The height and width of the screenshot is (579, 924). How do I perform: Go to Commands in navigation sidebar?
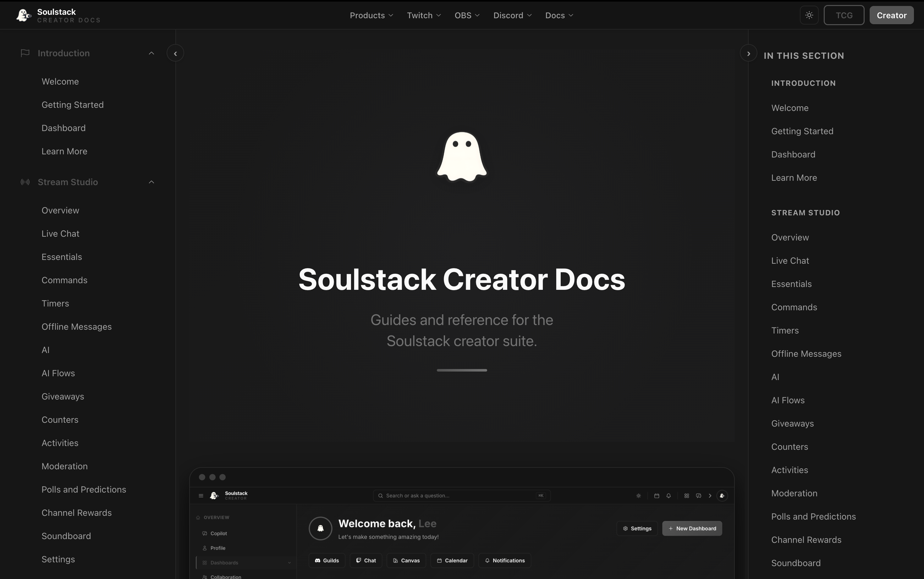coord(64,280)
